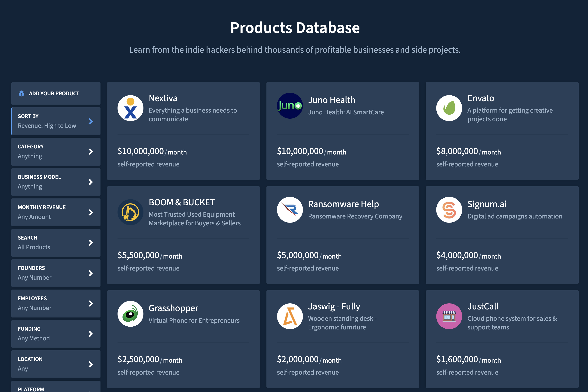Expand the Category filter chevron
The height and width of the screenshot is (392, 588).
click(91, 152)
